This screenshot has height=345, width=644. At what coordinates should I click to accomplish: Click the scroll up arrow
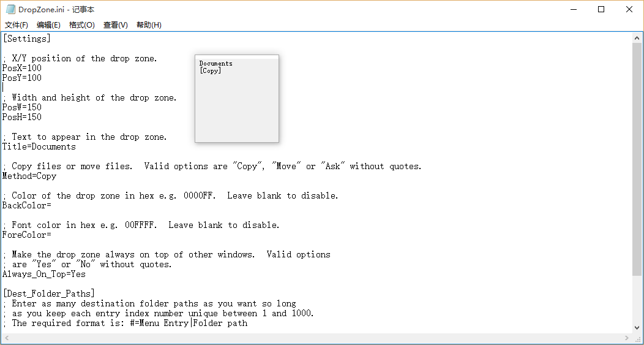637,38
